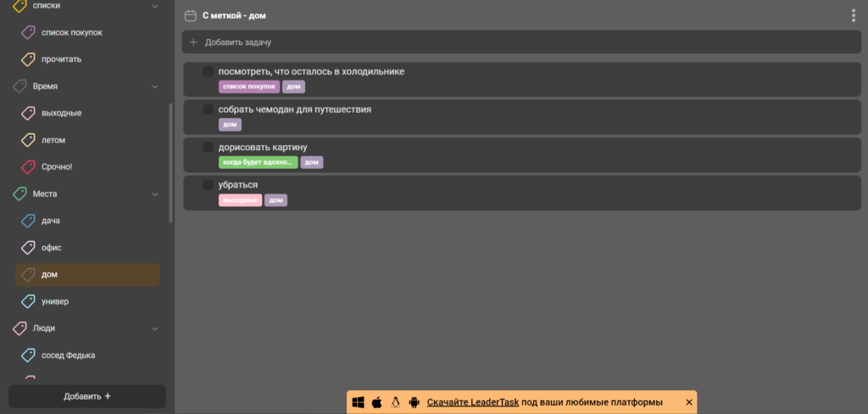The image size is (868, 414).
Task: Click the pink "выходные" tag label on task
Action: coord(240,200)
